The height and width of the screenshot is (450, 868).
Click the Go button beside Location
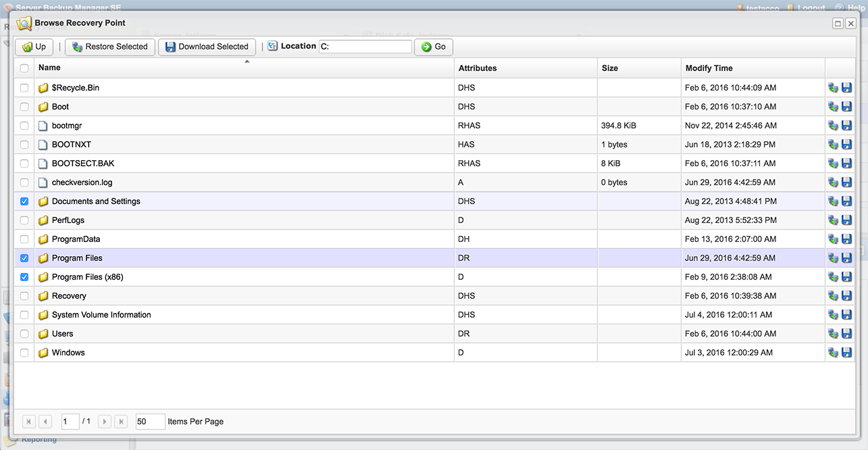click(433, 47)
